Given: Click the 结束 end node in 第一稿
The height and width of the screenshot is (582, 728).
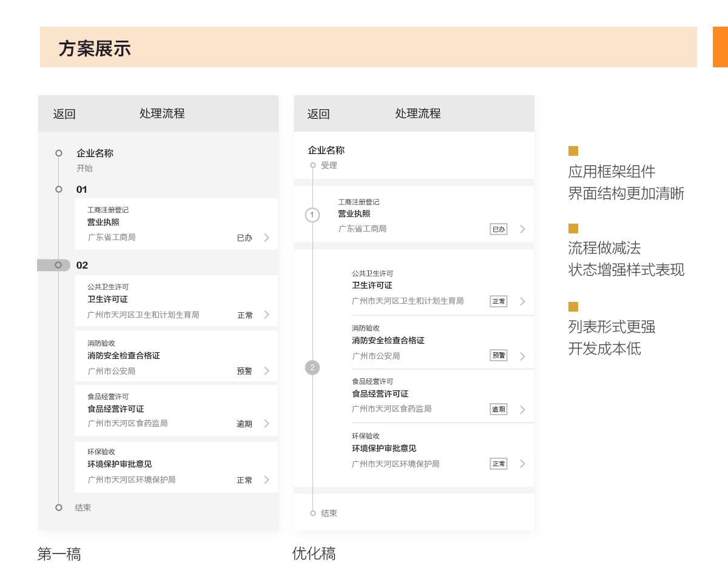Looking at the screenshot, I should pos(59,507).
